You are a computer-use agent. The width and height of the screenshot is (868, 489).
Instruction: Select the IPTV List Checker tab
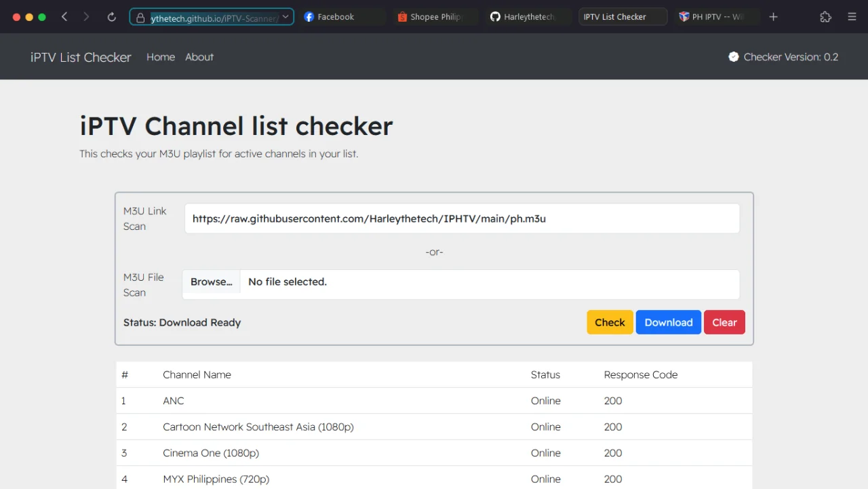click(623, 17)
